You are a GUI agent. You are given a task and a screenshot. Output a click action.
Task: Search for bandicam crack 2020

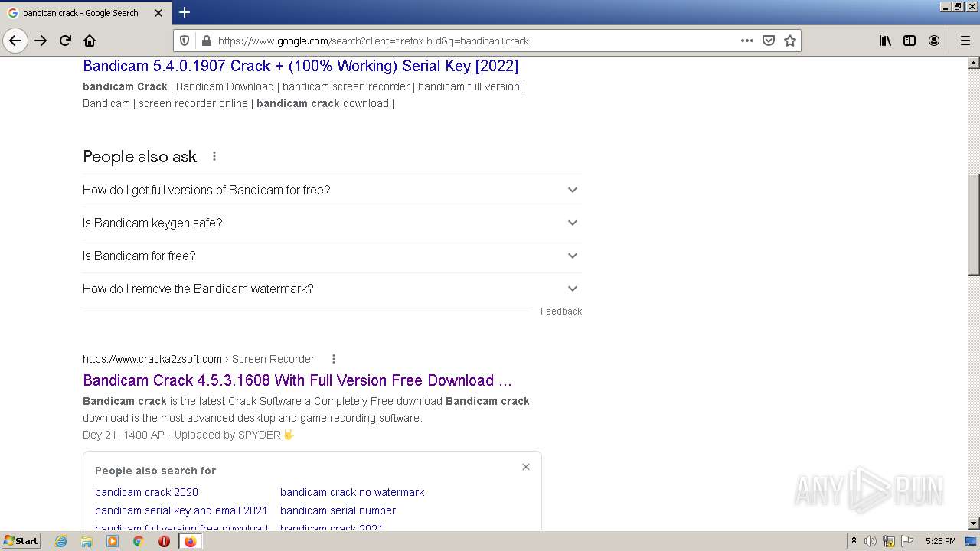(146, 492)
